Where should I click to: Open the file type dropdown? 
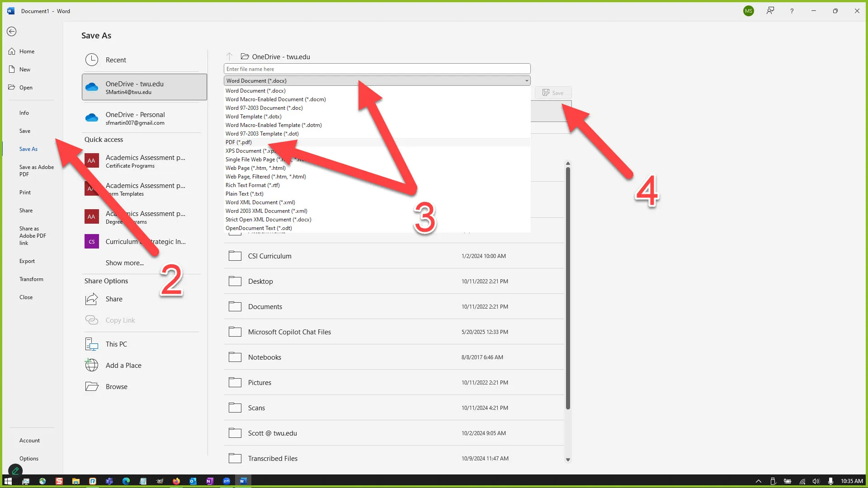coord(377,81)
